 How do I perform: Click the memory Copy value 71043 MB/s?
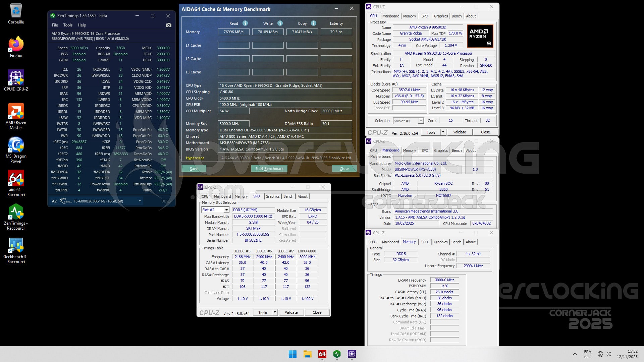[302, 32]
